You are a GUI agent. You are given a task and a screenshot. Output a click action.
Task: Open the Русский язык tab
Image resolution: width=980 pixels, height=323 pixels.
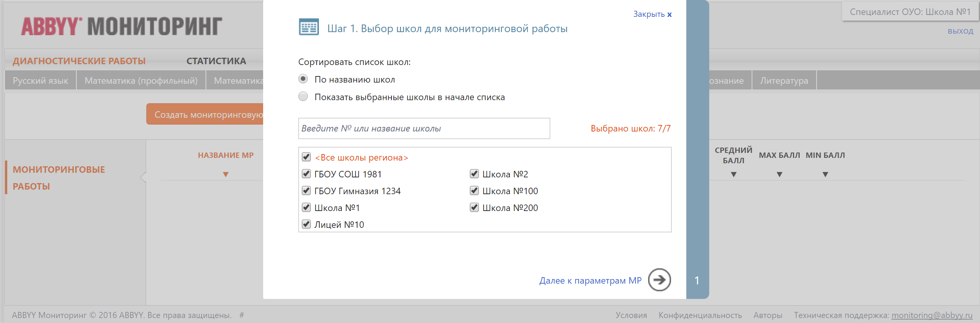(40, 81)
